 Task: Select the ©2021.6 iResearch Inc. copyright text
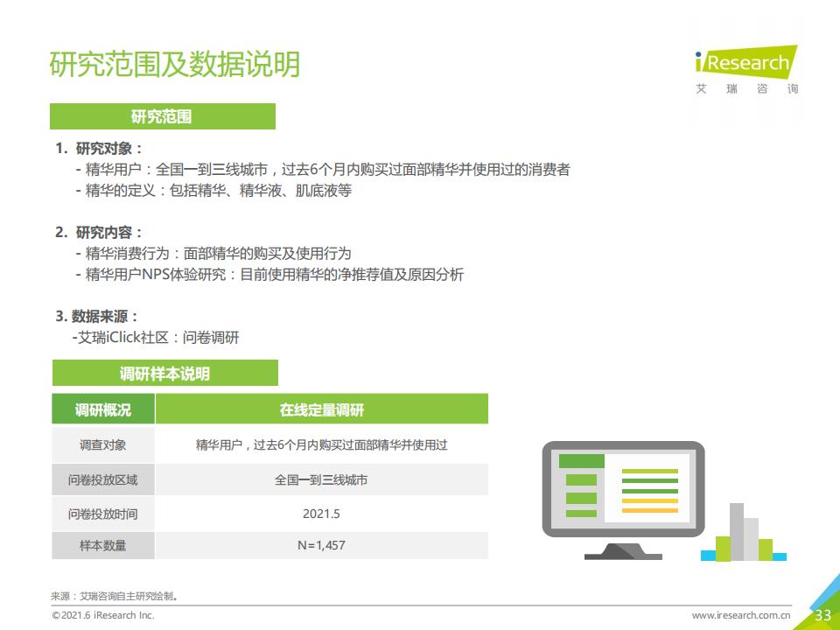103,615
